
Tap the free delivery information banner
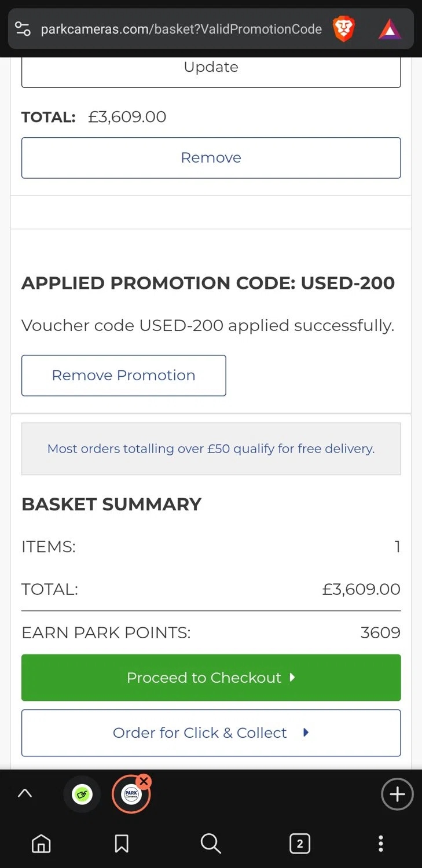pos(211,448)
